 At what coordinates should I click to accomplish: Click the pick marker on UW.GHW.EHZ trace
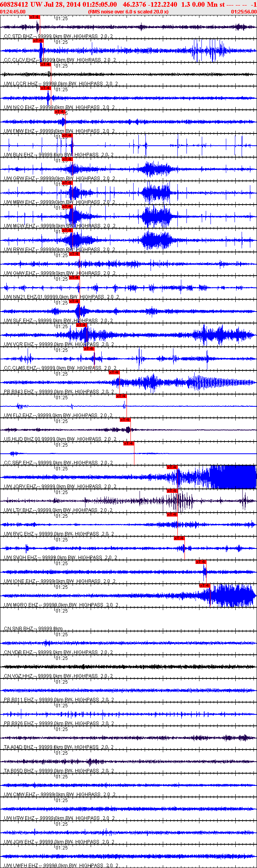[74, 254]
